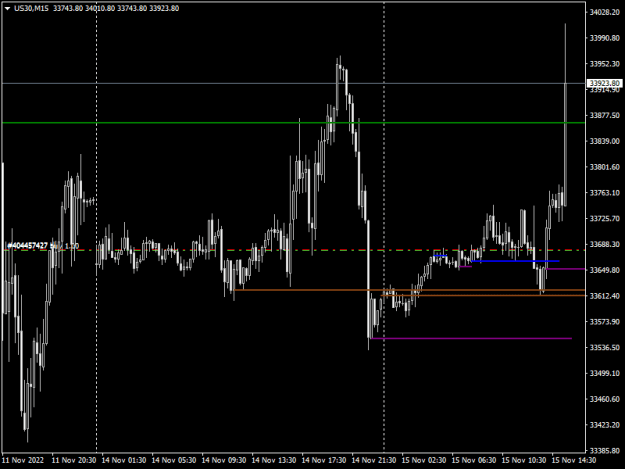Image resolution: width=625 pixels, height=469 pixels.
Task: Click the 33877.50 price scale label
Action: point(605,115)
